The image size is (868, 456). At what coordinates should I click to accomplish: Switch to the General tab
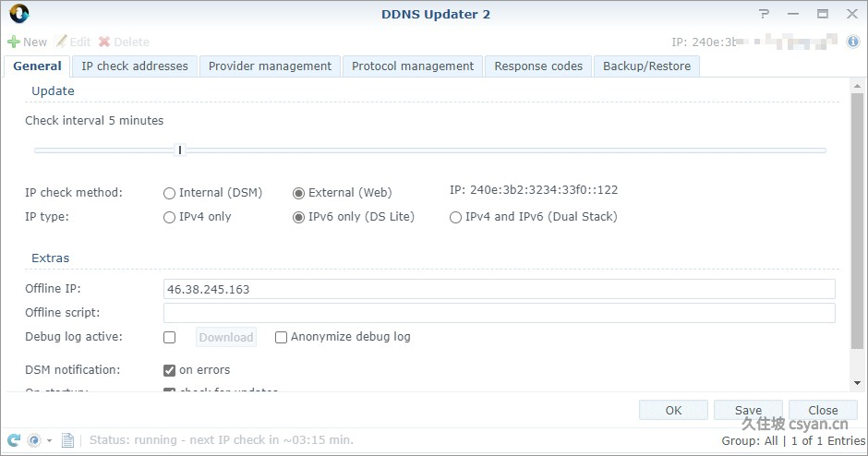(37, 66)
